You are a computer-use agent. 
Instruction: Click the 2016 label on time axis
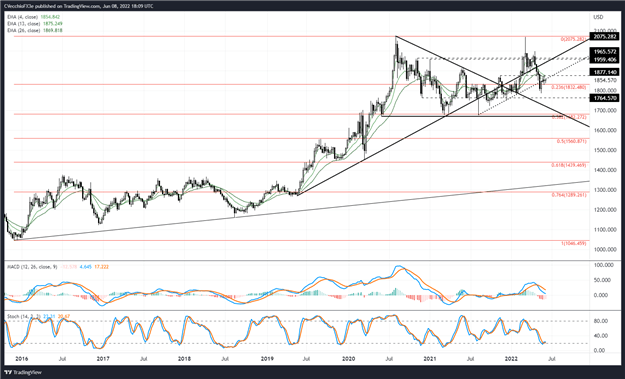[x=22, y=359]
